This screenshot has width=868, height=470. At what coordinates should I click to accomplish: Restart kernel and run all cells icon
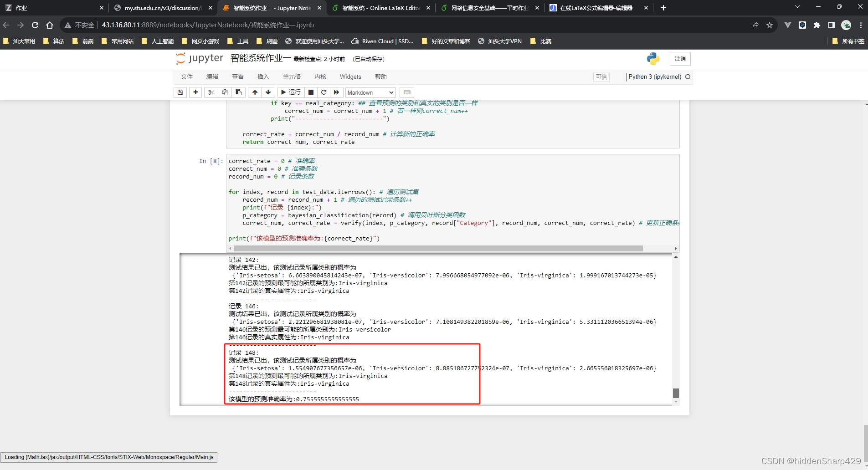tap(336, 92)
